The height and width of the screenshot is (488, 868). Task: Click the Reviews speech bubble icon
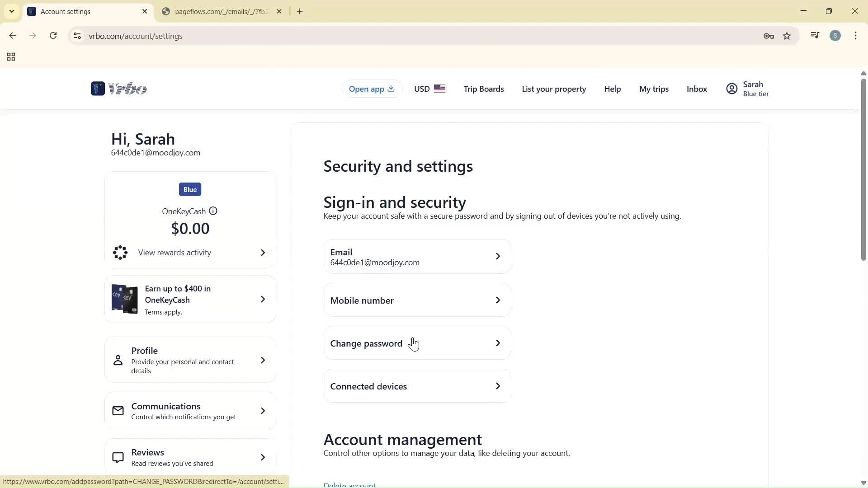(118, 457)
